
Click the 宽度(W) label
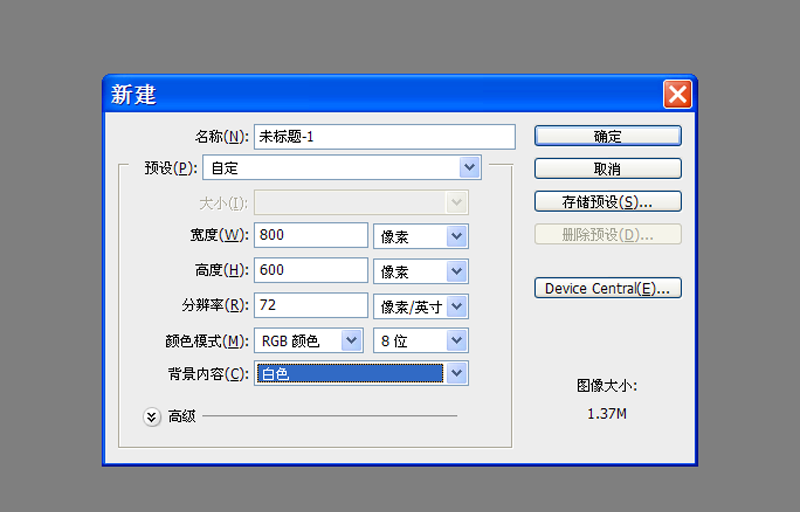[x=219, y=235]
